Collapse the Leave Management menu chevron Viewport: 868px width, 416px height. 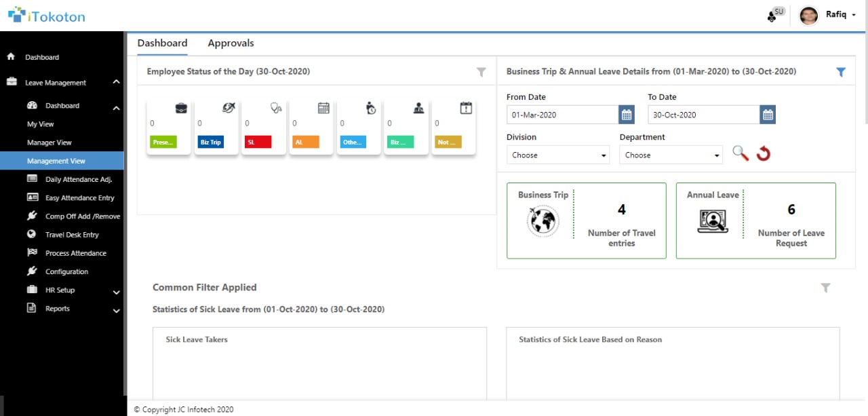coord(116,82)
